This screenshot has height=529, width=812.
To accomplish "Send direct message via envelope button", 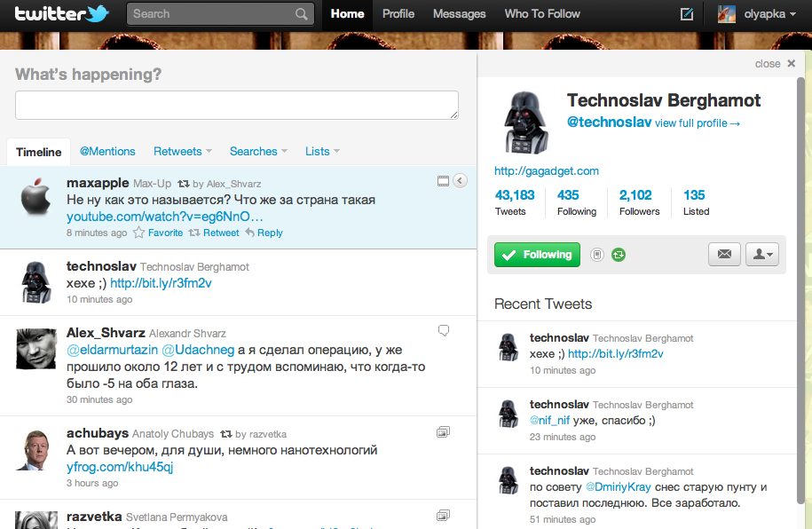I will 724,254.
